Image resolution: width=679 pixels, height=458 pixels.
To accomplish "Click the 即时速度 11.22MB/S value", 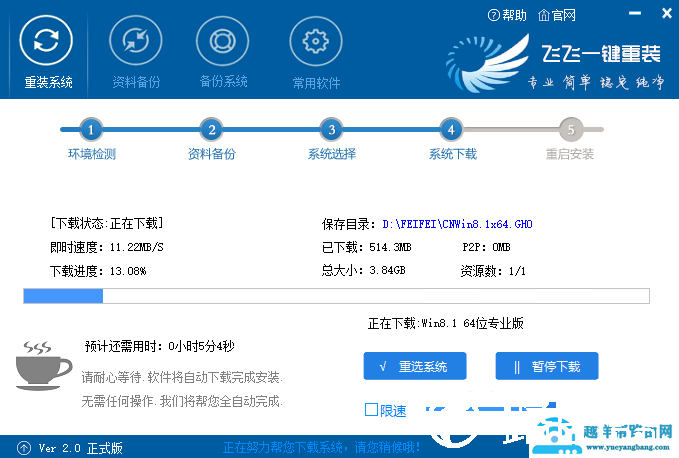I will pos(136,248).
